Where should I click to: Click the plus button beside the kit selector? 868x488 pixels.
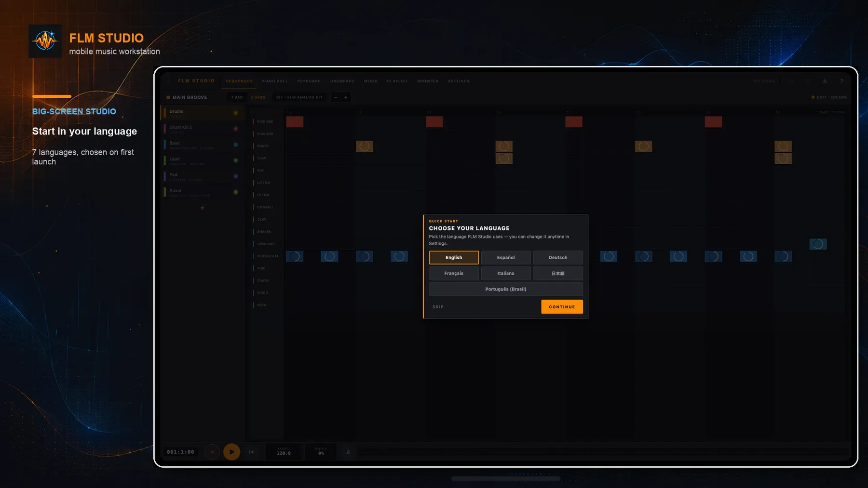(346, 97)
